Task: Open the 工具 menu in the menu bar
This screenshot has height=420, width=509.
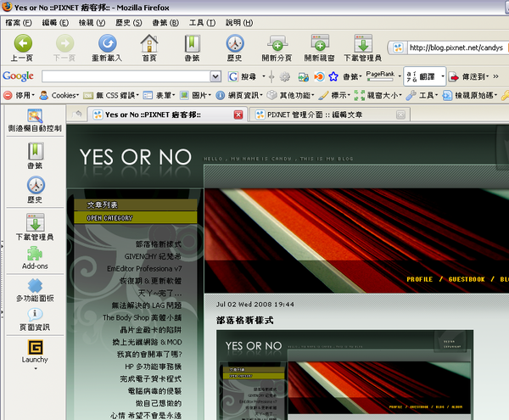Action: point(202,23)
